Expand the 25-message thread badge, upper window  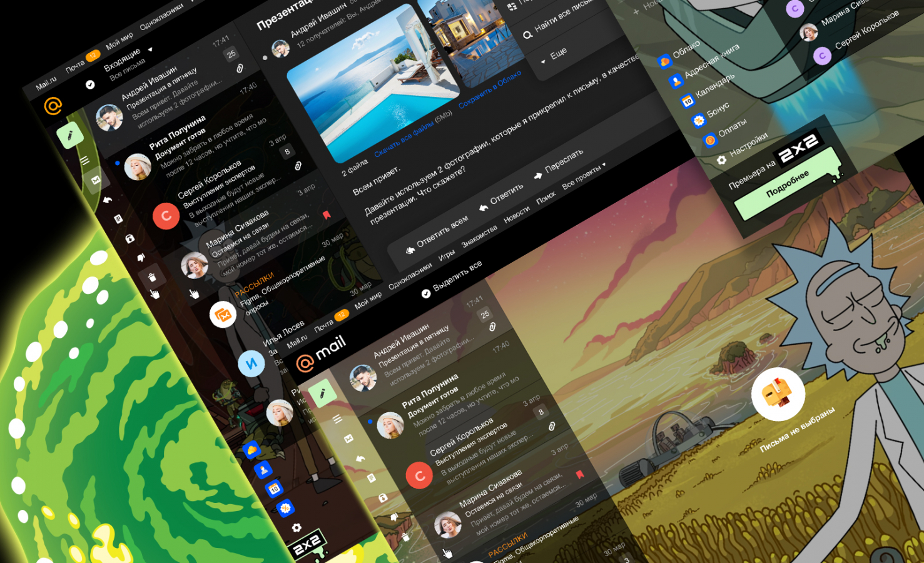pos(231,54)
